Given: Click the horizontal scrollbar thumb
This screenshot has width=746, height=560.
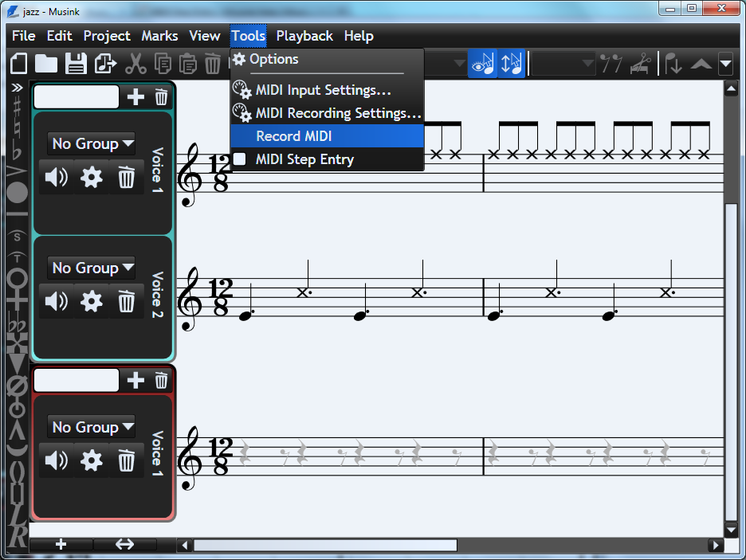Looking at the screenshot, I should (x=325, y=546).
